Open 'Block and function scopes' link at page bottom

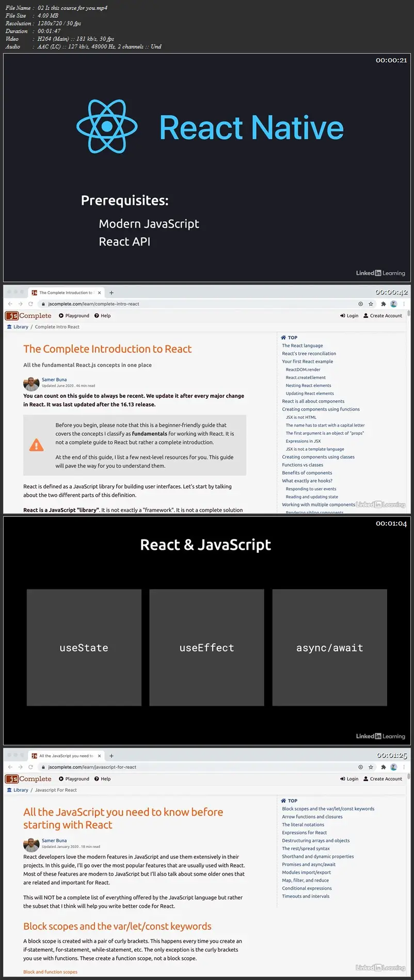coord(50,972)
